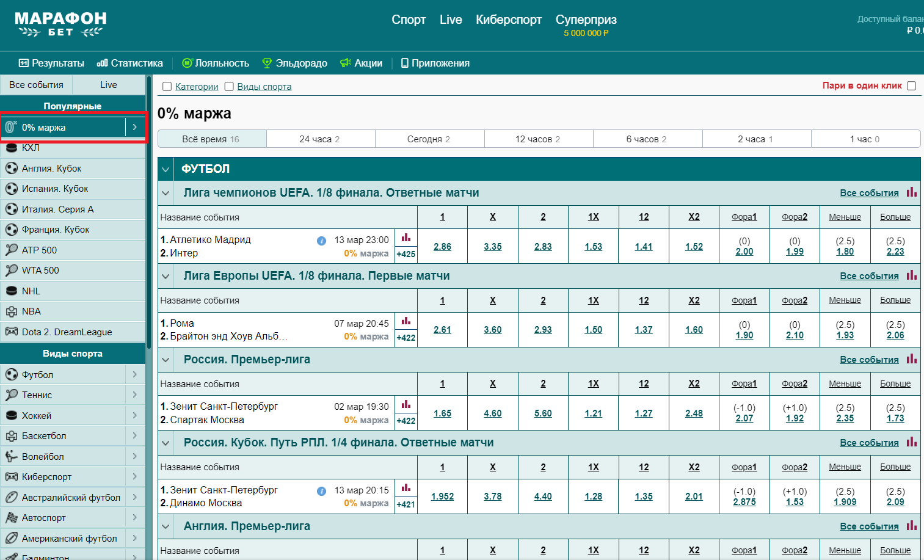The height and width of the screenshot is (560, 924).
Task: Open Лига чемпионов UEFA league statistics chart icon
Action: (912, 192)
